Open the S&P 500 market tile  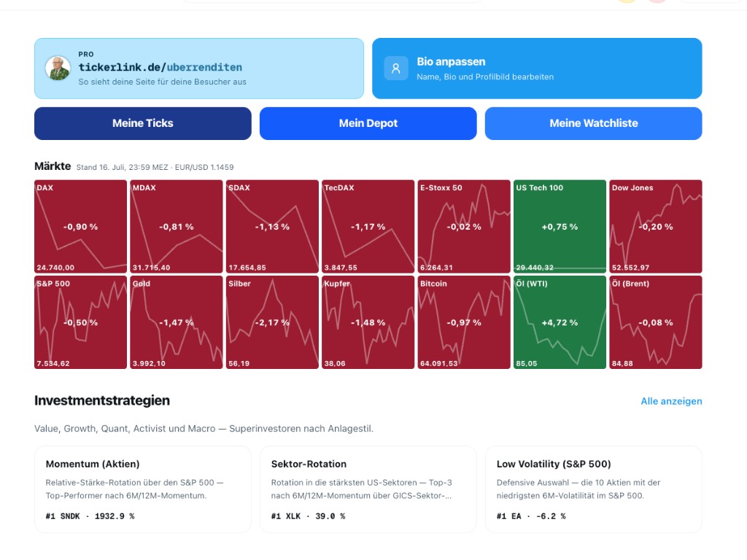tap(80, 322)
